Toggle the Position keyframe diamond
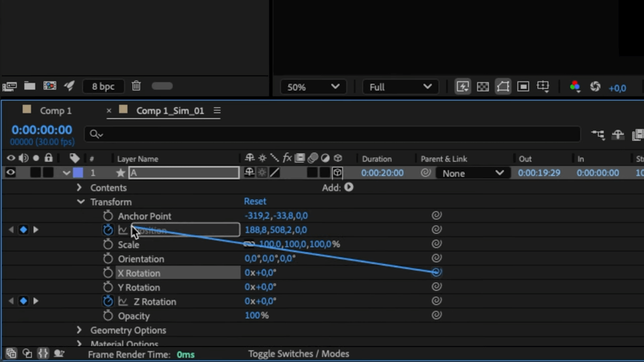644x362 pixels. (x=23, y=230)
